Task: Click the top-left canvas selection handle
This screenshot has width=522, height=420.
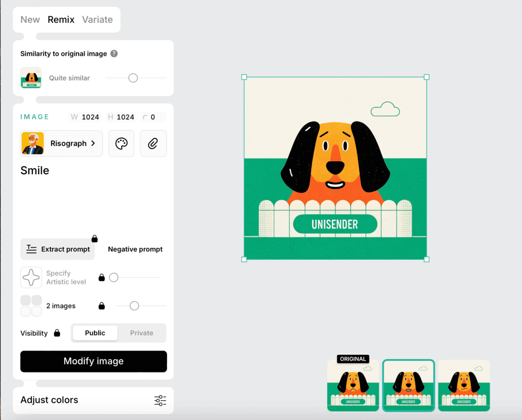Action: [x=244, y=77]
